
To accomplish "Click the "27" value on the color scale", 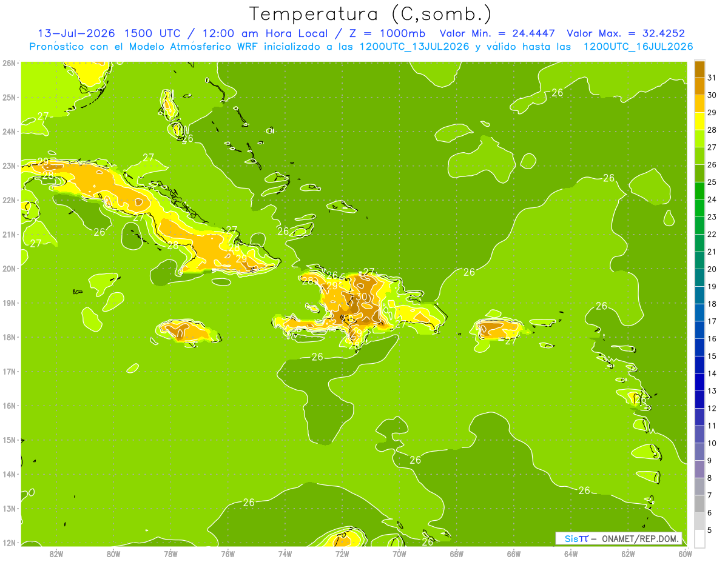I will (x=712, y=147).
